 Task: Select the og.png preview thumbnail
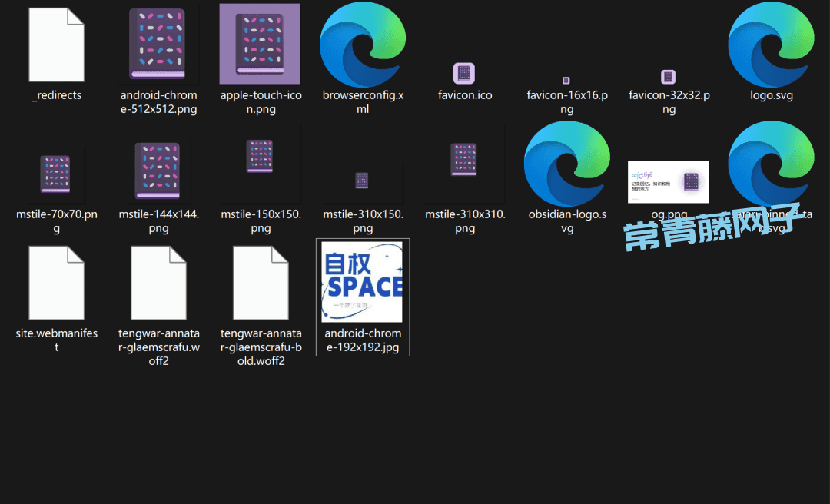coord(668,182)
